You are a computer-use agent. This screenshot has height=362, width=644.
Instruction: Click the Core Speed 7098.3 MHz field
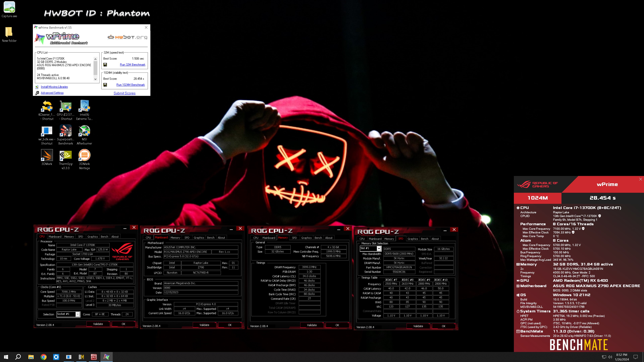tap(69, 292)
